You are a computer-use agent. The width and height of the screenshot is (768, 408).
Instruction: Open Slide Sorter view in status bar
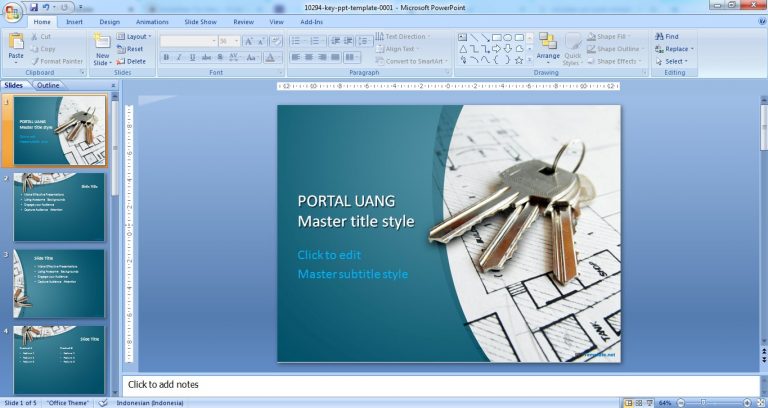(638, 403)
